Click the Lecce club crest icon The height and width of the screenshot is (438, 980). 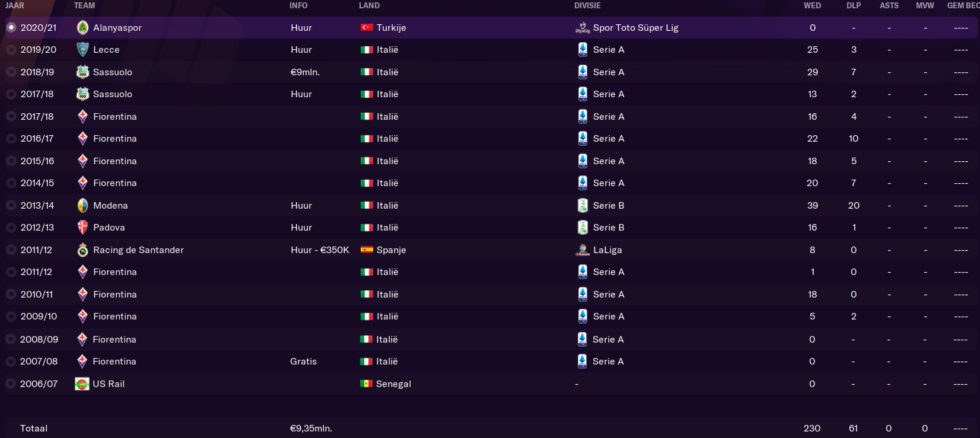[82, 50]
